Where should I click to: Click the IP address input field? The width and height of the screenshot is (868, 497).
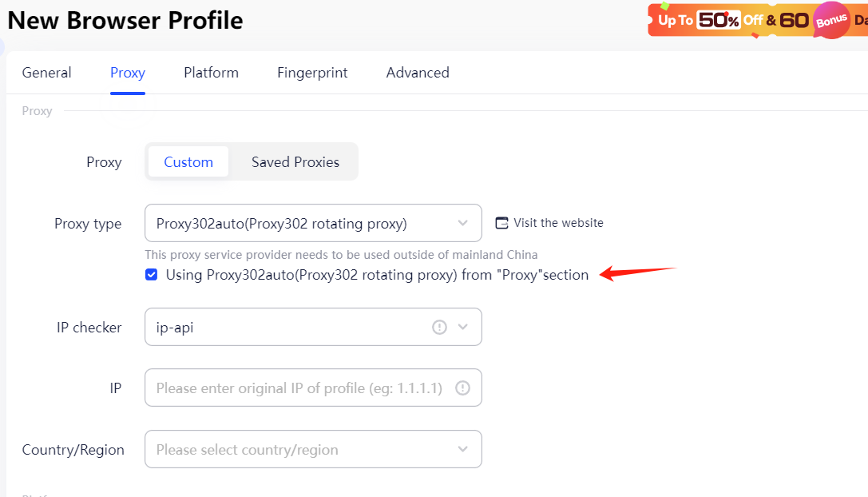303,388
